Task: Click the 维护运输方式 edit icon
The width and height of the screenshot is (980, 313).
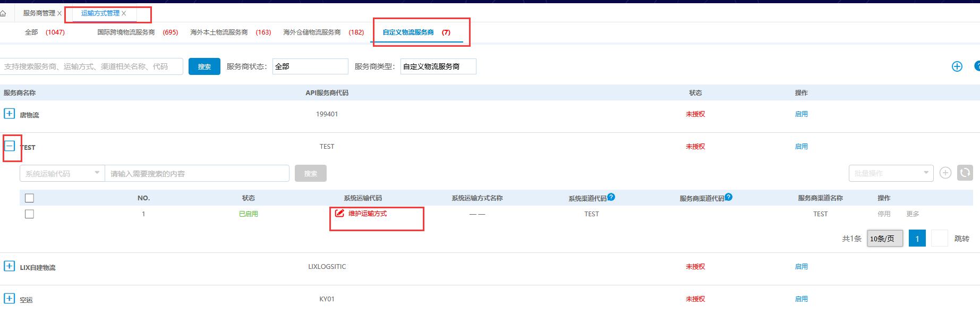Action: click(339, 214)
